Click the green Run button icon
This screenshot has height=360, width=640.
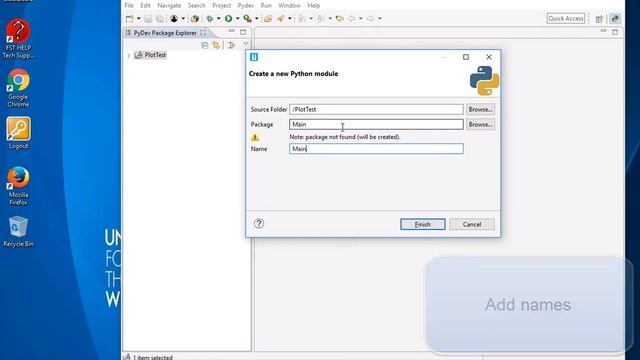click(229, 18)
